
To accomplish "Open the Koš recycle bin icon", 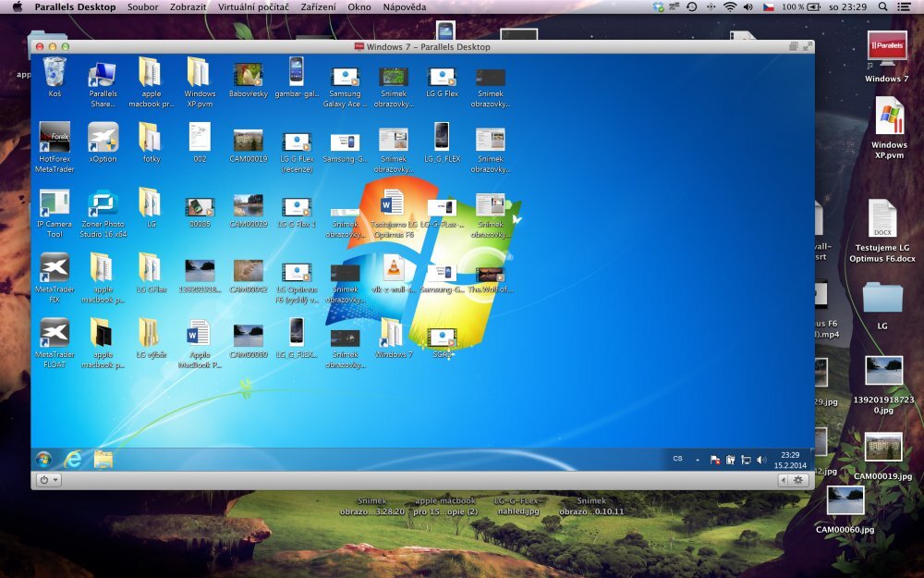I will coord(53,72).
